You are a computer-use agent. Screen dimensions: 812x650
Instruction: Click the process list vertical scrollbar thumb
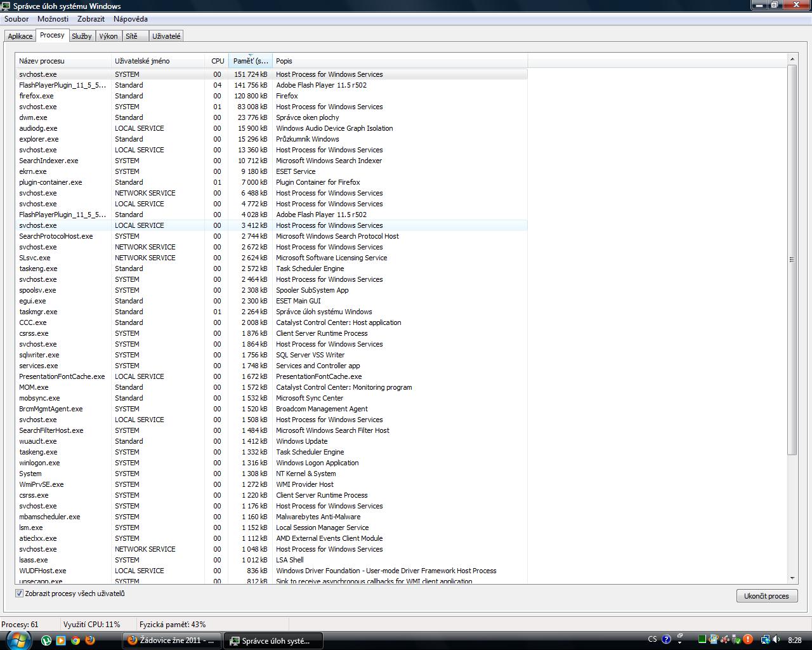[x=792, y=259]
